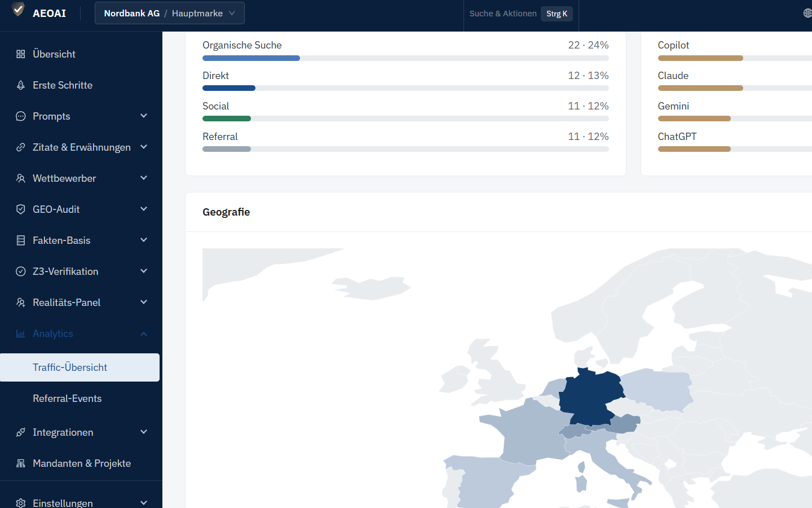
Task: Click the Mandanten & Projekte hierarchy icon
Action: (x=21, y=463)
